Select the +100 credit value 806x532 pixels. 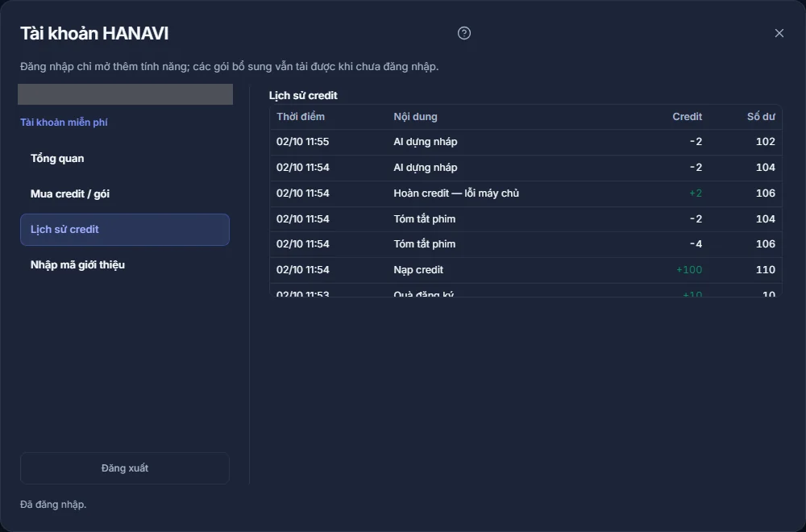pyautogui.click(x=689, y=270)
